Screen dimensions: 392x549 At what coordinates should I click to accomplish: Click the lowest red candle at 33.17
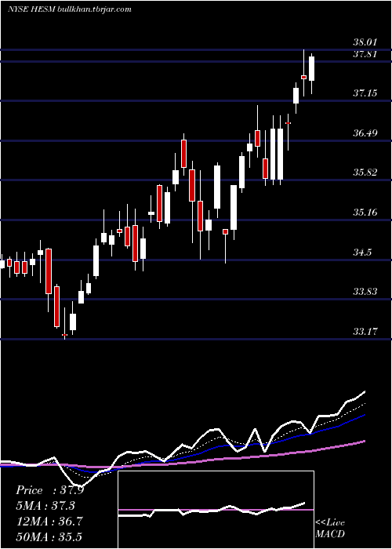tap(64, 335)
